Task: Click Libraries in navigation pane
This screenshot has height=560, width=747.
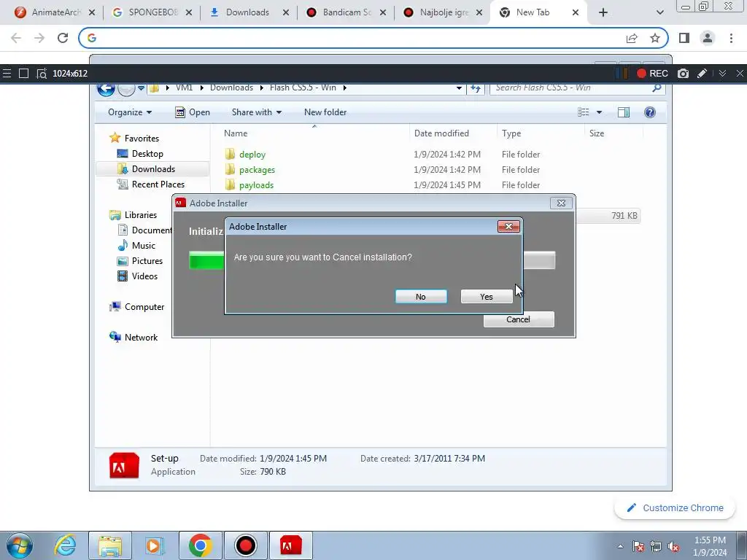Action: pyautogui.click(x=141, y=215)
